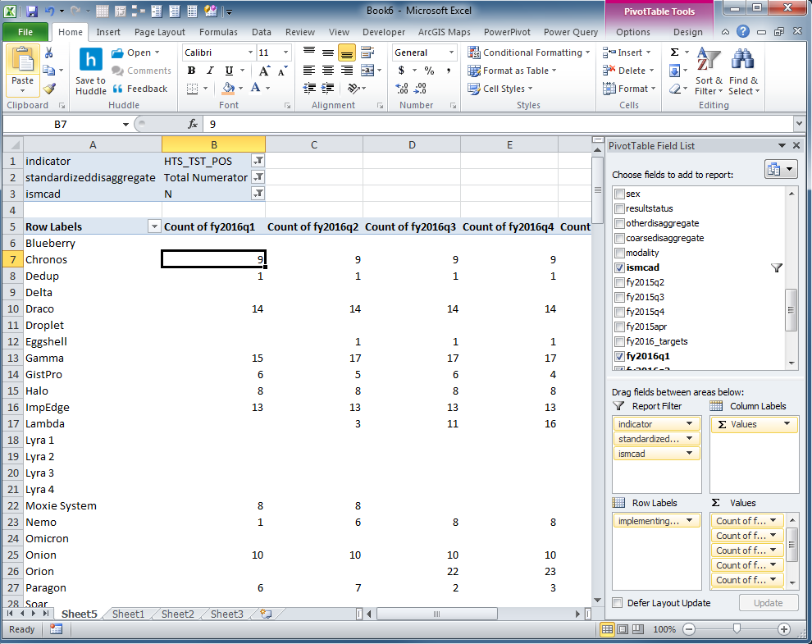Open the File tab
This screenshot has height=644, width=812.
(x=25, y=32)
